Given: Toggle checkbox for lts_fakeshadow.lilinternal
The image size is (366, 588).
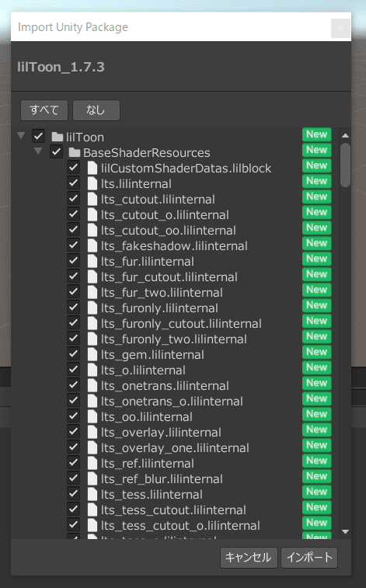Looking at the screenshot, I should click(74, 245).
